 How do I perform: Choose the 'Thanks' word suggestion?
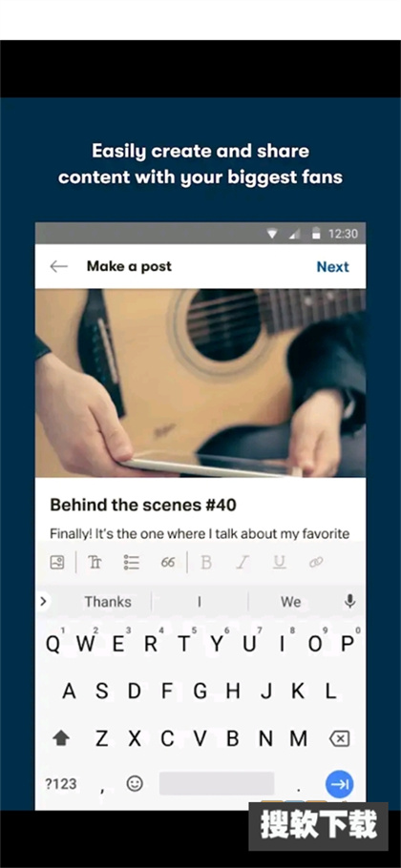click(x=108, y=602)
